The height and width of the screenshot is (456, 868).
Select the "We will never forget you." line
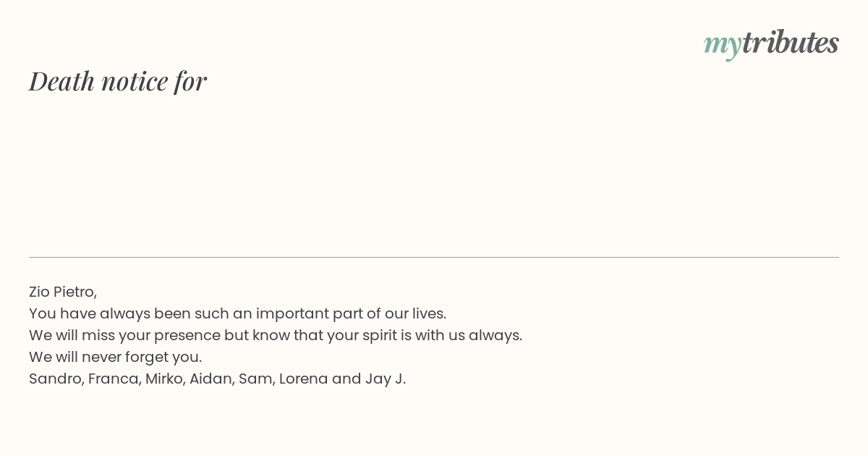coord(116,357)
